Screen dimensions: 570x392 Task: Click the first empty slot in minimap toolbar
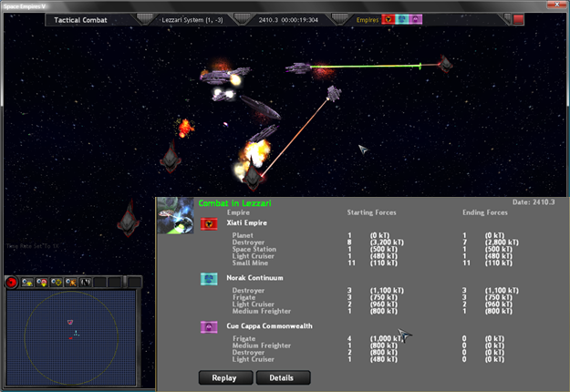coord(100,283)
